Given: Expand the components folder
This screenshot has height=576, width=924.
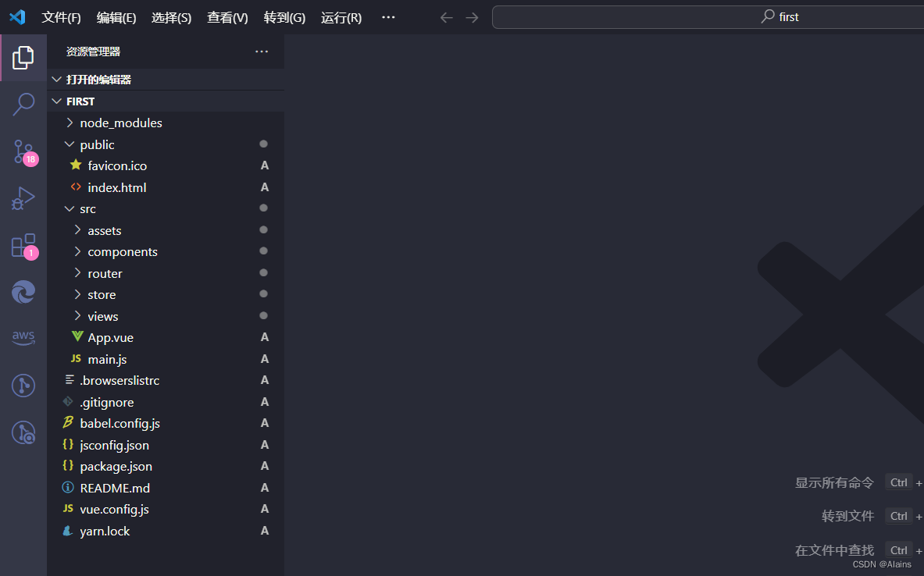Looking at the screenshot, I should pos(123,251).
